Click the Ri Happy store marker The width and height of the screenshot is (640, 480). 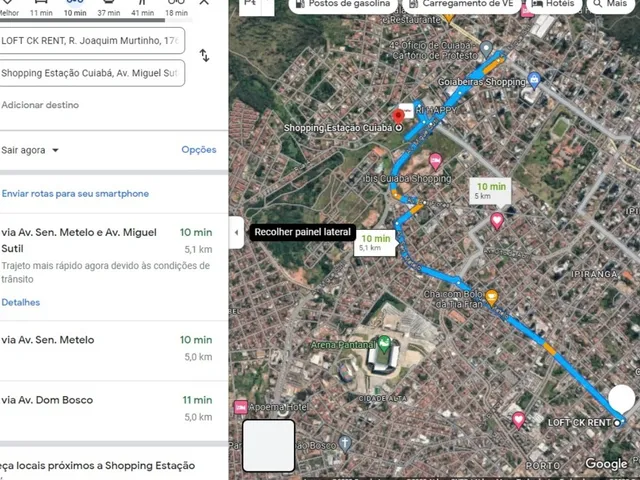tap(406, 110)
